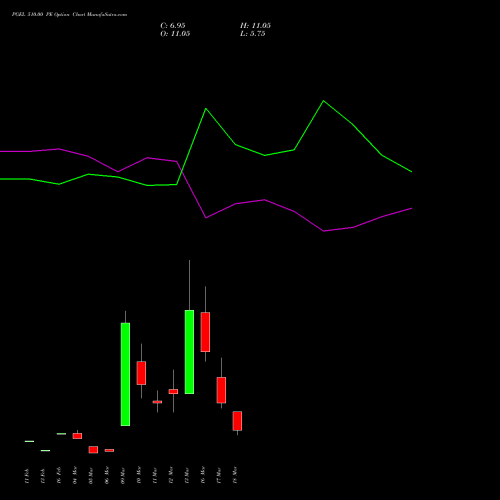This screenshot has height=500, width=500.
Task: Click the "18 Mar" date axis label
Action: (x=235, y=475)
